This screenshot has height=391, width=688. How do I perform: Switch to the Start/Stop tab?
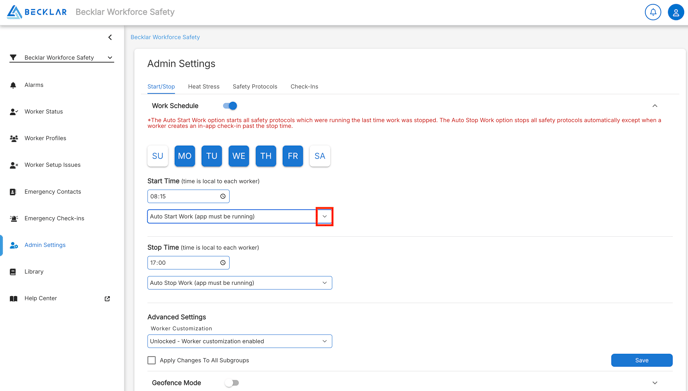click(161, 86)
